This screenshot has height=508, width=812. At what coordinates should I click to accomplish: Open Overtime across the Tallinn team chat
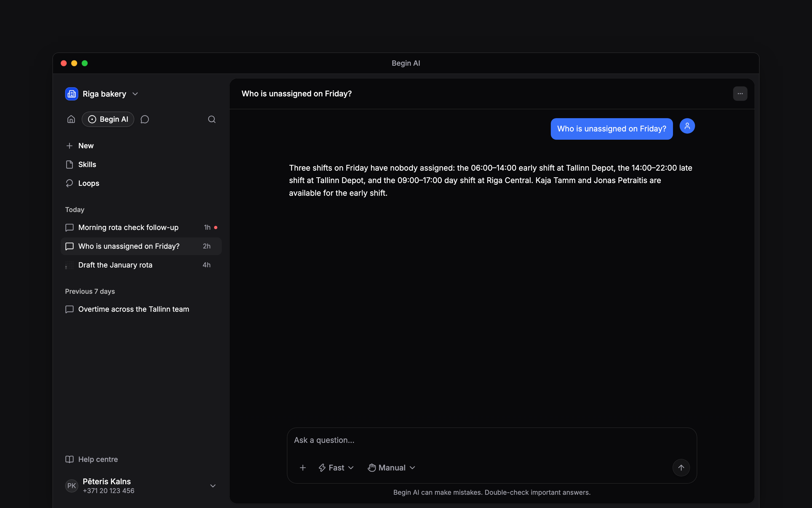[141, 309]
